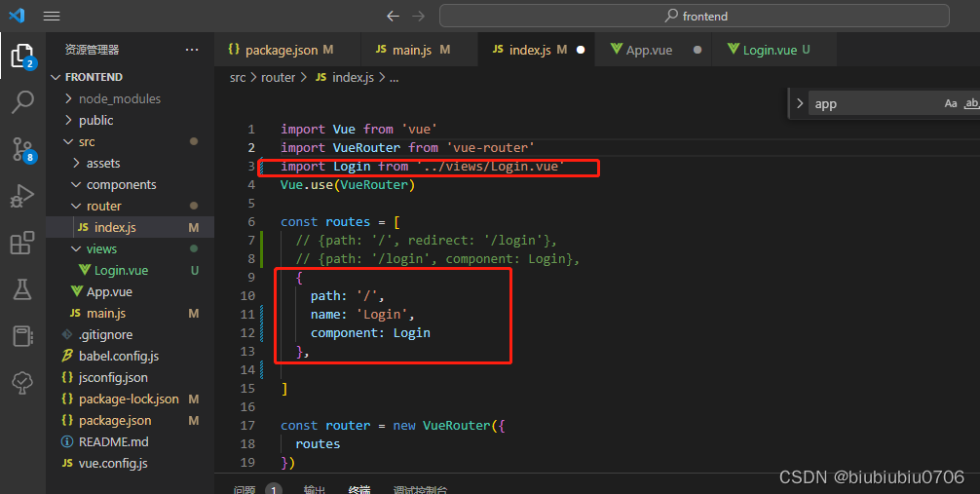Expand the assets folder

(102, 163)
